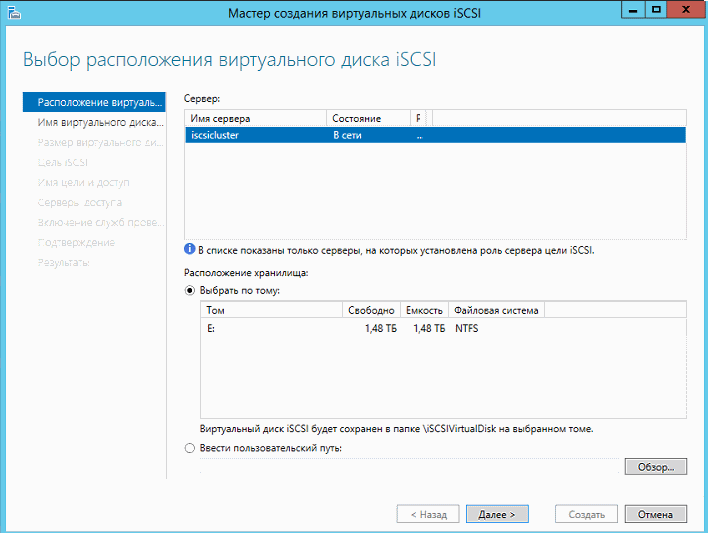
Task: Select the "Выбрать по тому" radio button
Action: click(x=190, y=290)
